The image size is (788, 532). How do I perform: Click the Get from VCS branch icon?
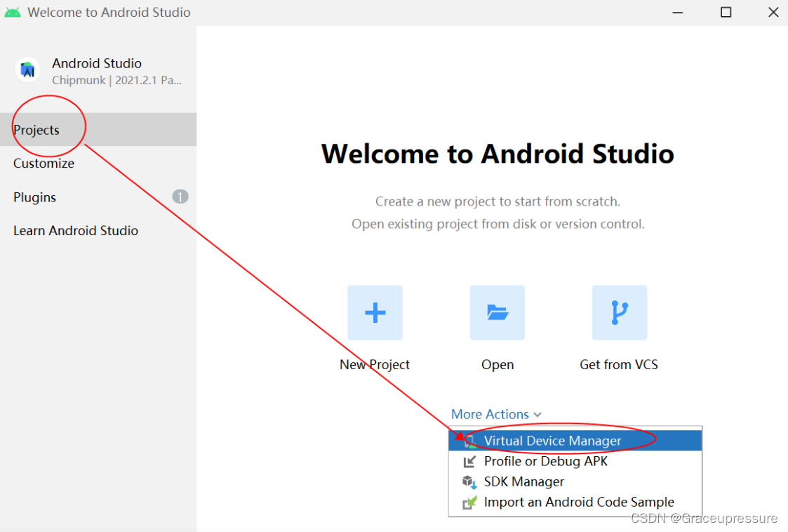619,313
